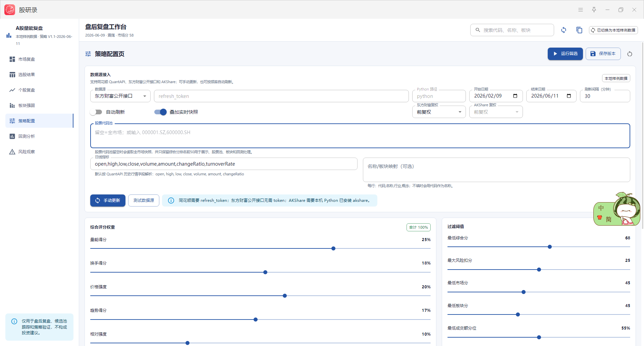Click the 本地样例数据 tag button
Viewport: 644px width, 346px height.
616,78
